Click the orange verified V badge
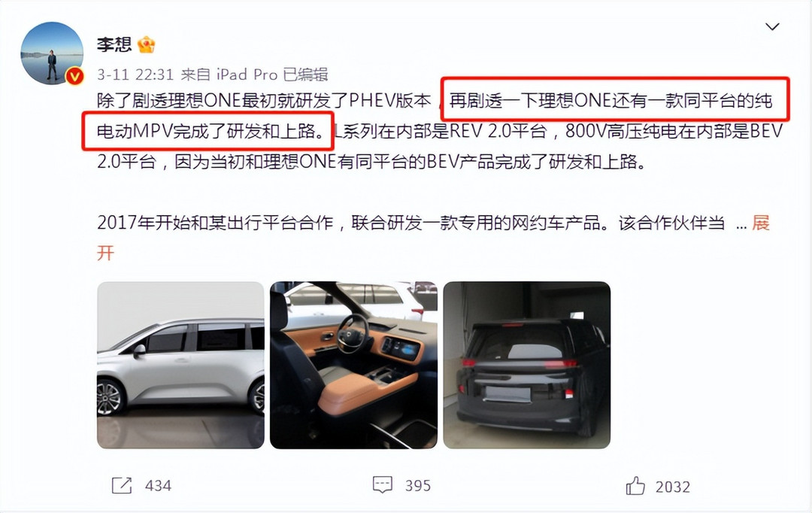This screenshot has height=513, width=812. click(x=74, y=76)
